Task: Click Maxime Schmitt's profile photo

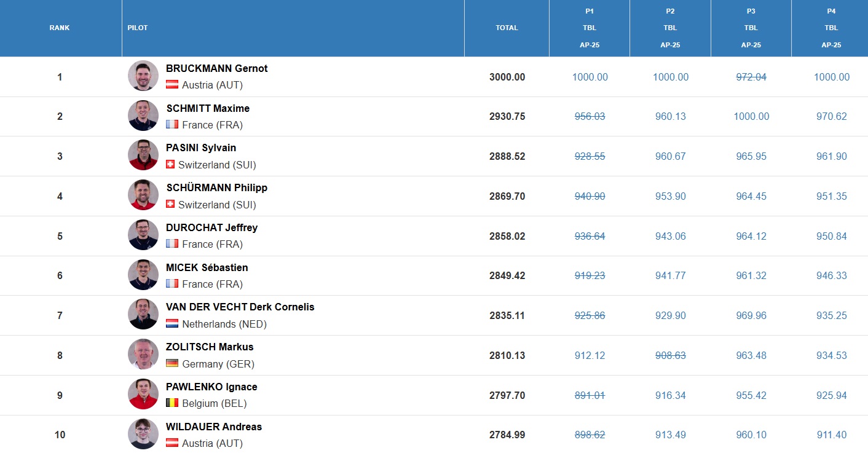Action: pos(143,116)
